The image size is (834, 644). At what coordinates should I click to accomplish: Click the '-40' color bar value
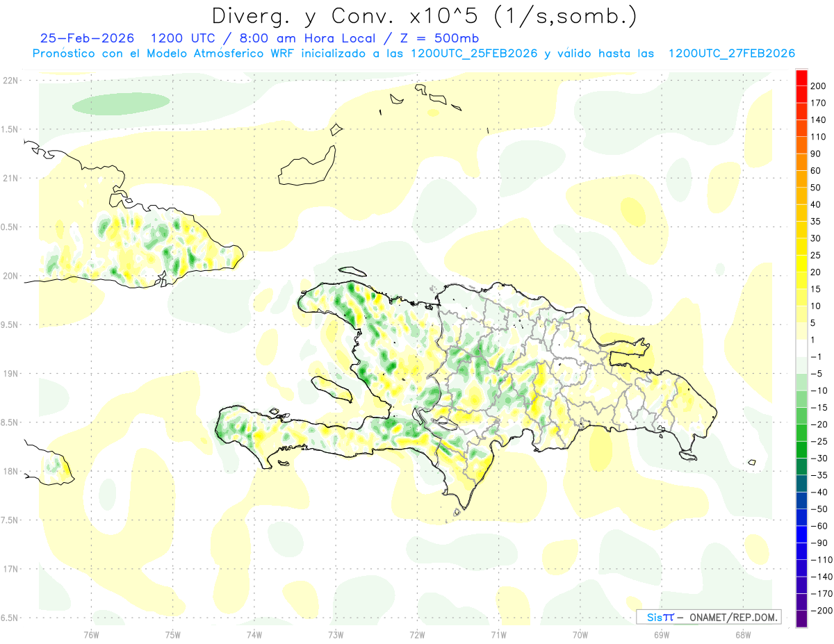pos(820,493)
